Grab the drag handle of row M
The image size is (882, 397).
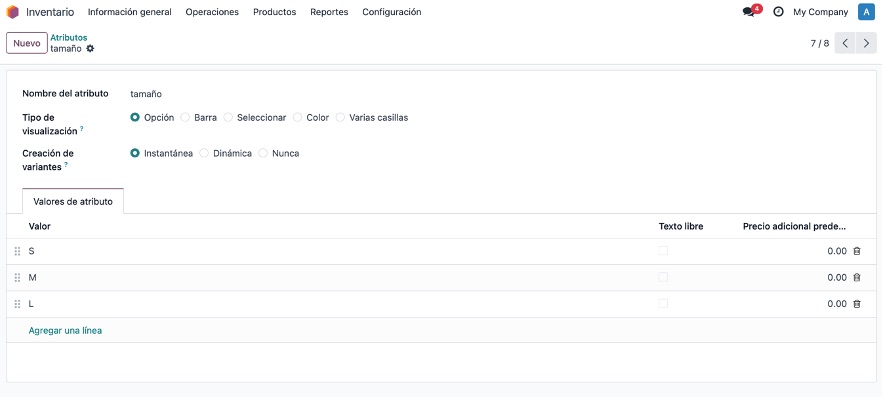tap(17, 277)
